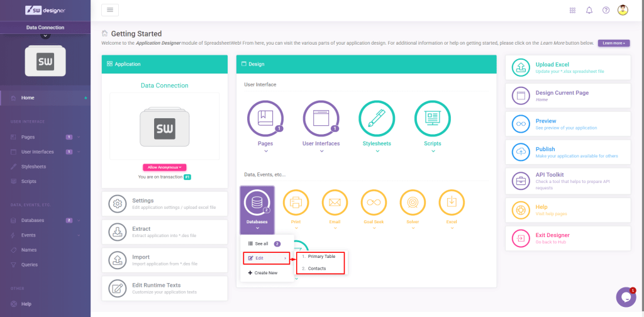This screenshot has height=317, width=644.
Task: Open the Goal Seek infinity icon
Action: click(x=374, y=202)
